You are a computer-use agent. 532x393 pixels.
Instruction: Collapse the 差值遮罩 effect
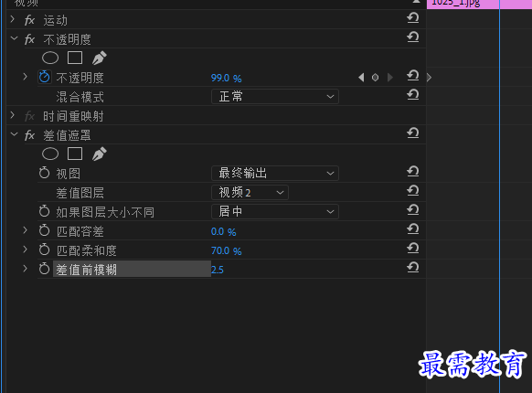point(14,134)
